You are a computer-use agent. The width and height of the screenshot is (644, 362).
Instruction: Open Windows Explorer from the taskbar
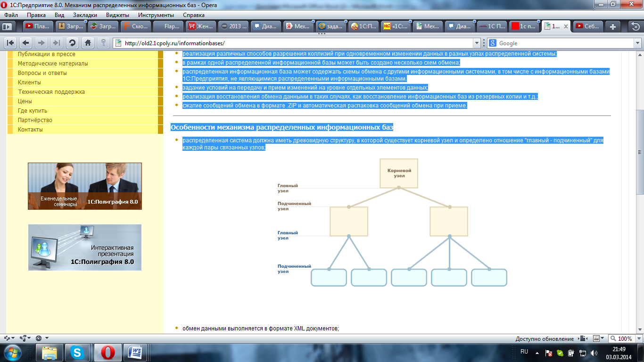(x=50, y=353)
